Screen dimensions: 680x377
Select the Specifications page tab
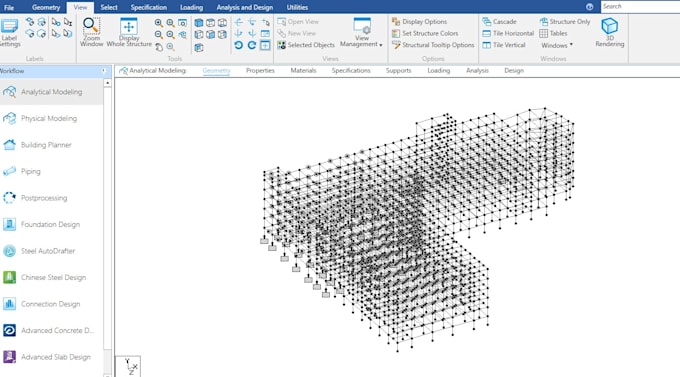tap(351, 71)
